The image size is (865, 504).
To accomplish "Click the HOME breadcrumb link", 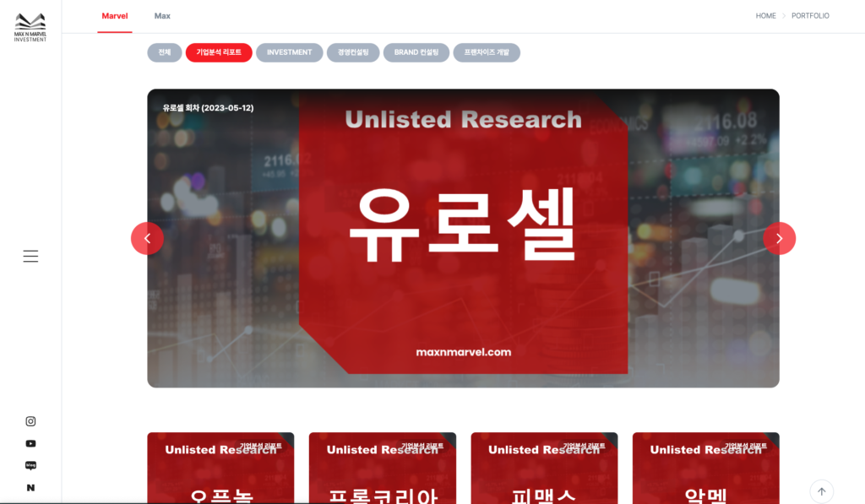I will pos(765,16).
